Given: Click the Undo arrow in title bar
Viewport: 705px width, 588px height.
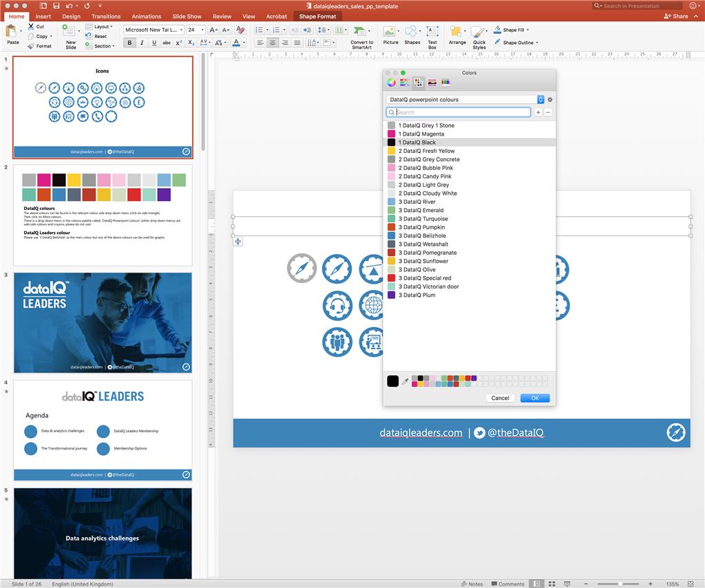Looking at the screenshot, I should pos(69,6).
